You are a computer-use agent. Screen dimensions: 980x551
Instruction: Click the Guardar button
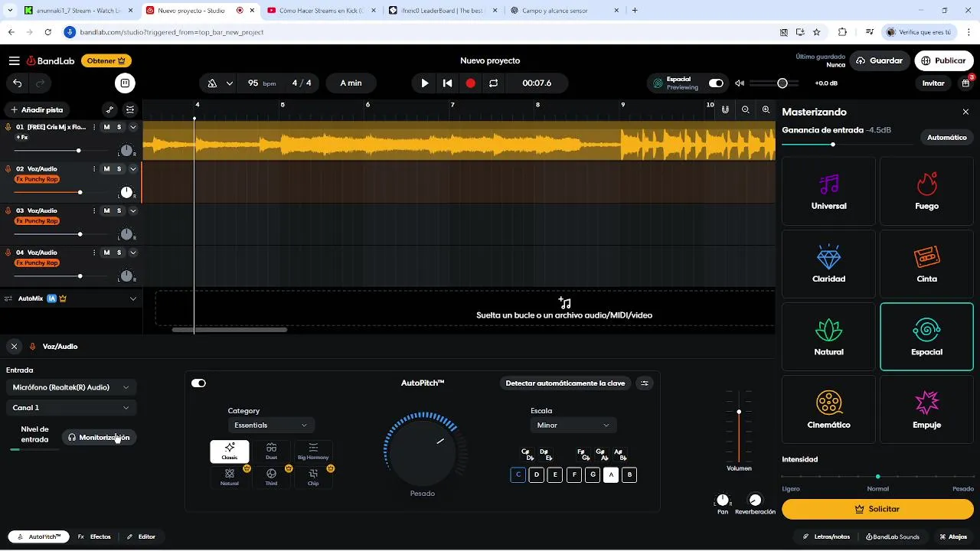pos(880,60)
